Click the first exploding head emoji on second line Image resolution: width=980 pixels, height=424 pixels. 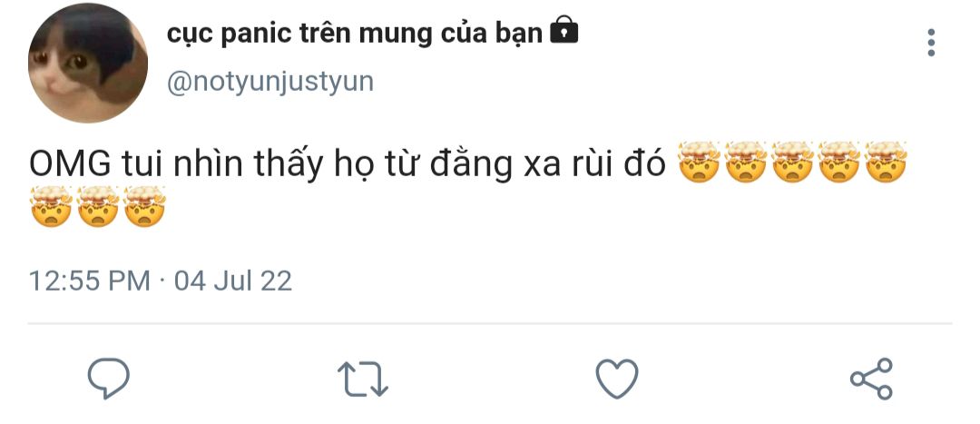[51, 206]
